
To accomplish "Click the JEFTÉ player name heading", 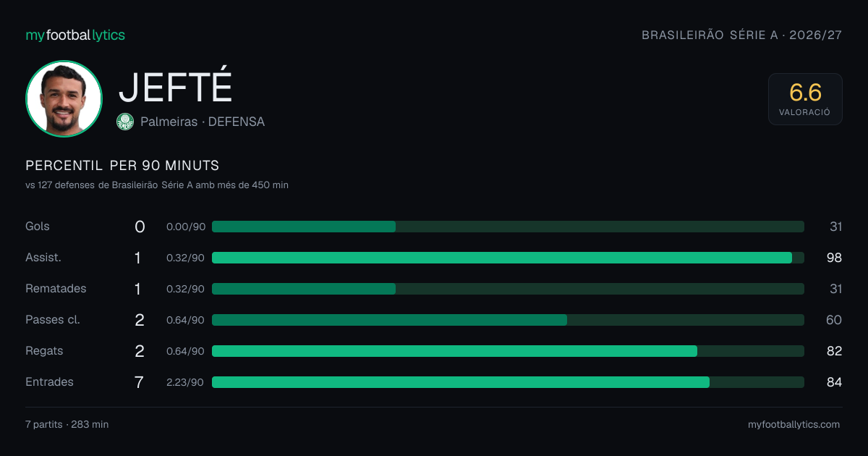I will point(175,87).
